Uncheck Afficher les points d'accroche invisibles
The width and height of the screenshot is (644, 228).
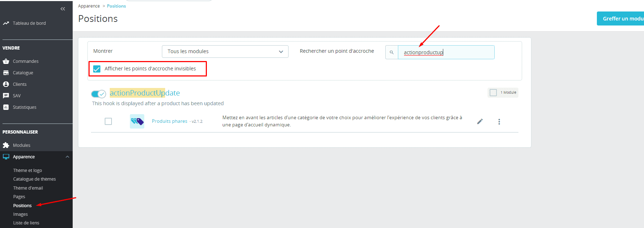(97, 69)
